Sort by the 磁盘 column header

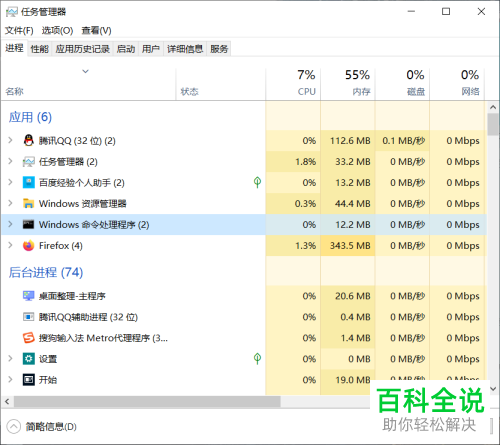tap(402, 83)
